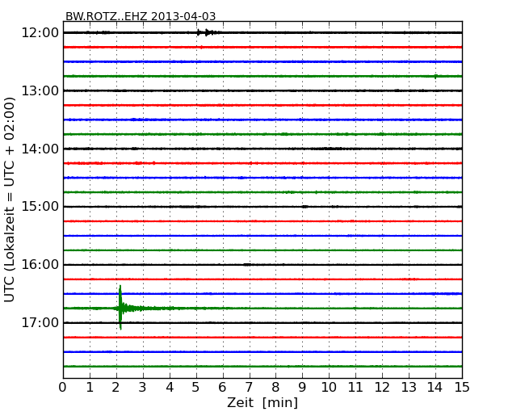Click the x-axis tick label 5
This screenshot has height=420, width=525.
(x=196, y=387)
